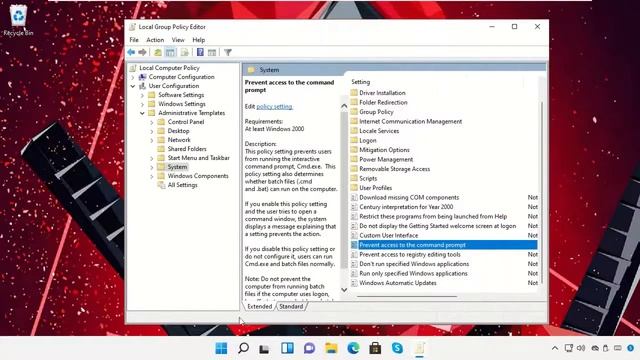The width and height of the screenshot is (640, 360).
Task: Open taskbar Search magnifier
Action: click(243, 348)
